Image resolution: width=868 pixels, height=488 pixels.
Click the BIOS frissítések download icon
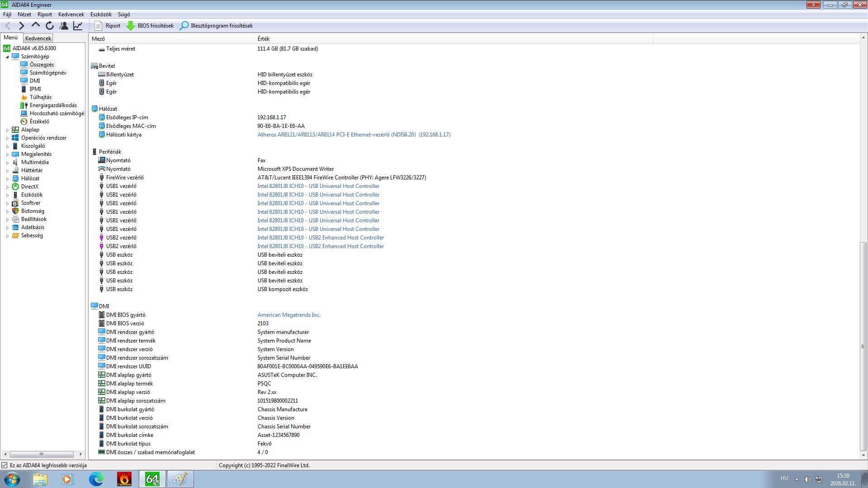131,26
